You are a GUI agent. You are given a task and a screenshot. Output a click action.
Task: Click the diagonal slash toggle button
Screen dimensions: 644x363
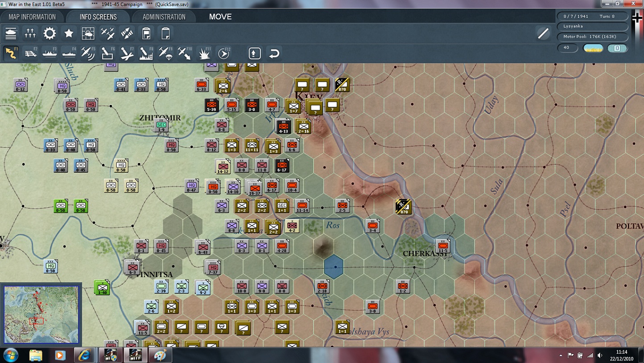coord(543,33)
